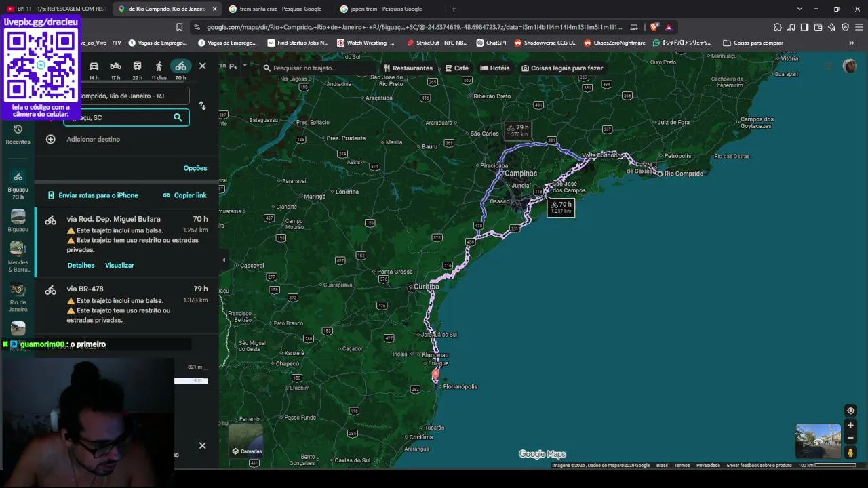Open the Brave Wallet icon

coord(818,27)
